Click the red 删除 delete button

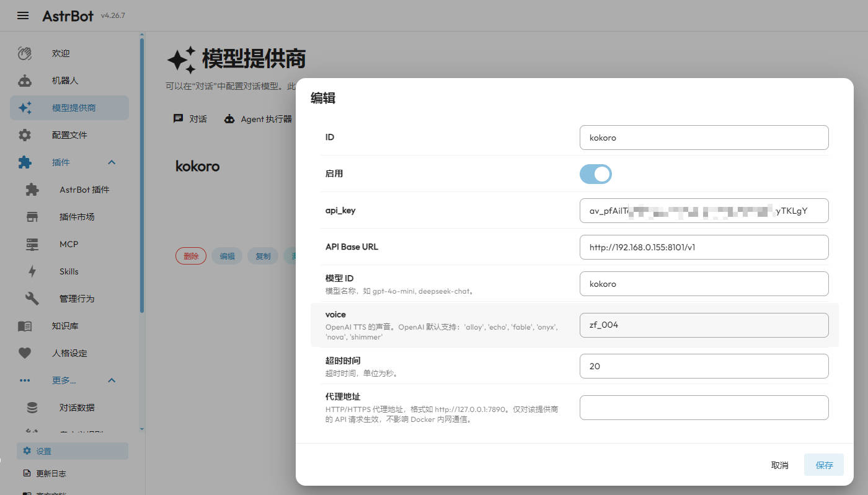click(x=191, y=256)
